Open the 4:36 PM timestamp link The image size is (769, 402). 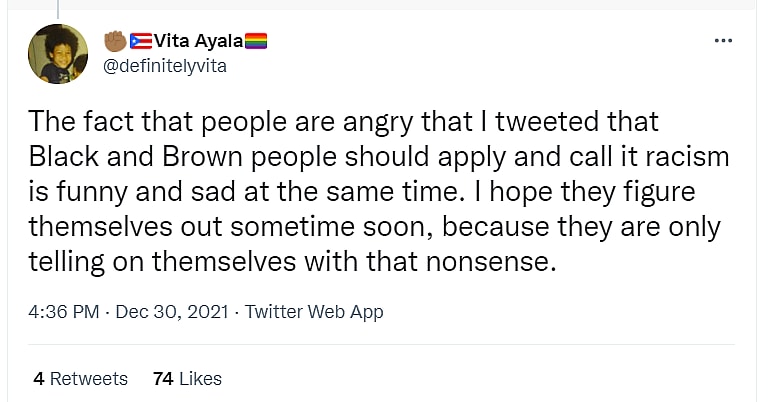[65, 312]
